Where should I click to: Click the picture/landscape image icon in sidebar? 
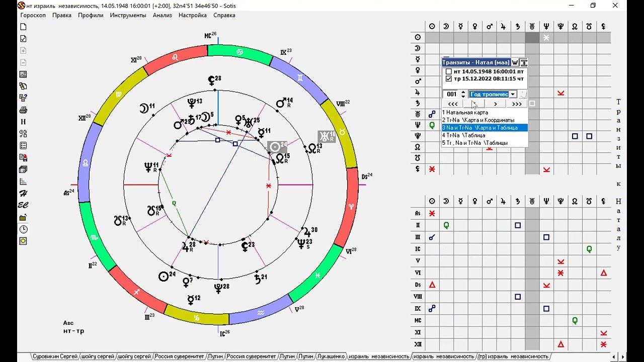pyautogui.click(x=23, y=74)
